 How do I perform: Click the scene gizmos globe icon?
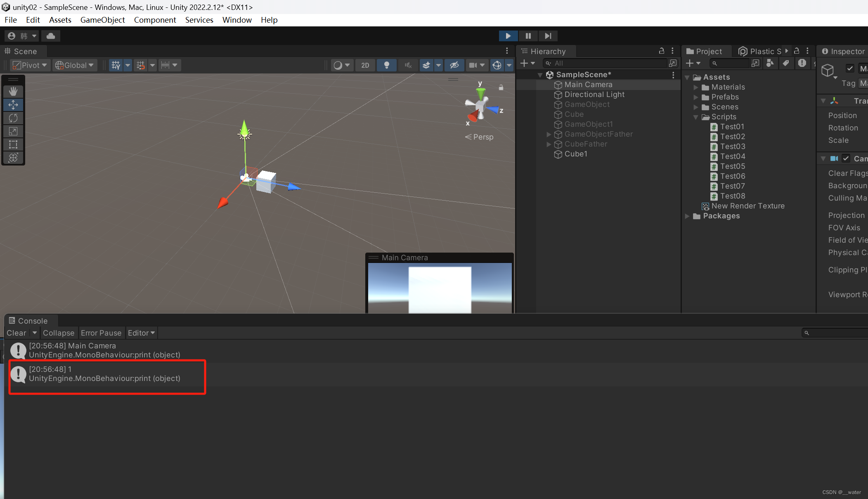click(x=497, y=65)
